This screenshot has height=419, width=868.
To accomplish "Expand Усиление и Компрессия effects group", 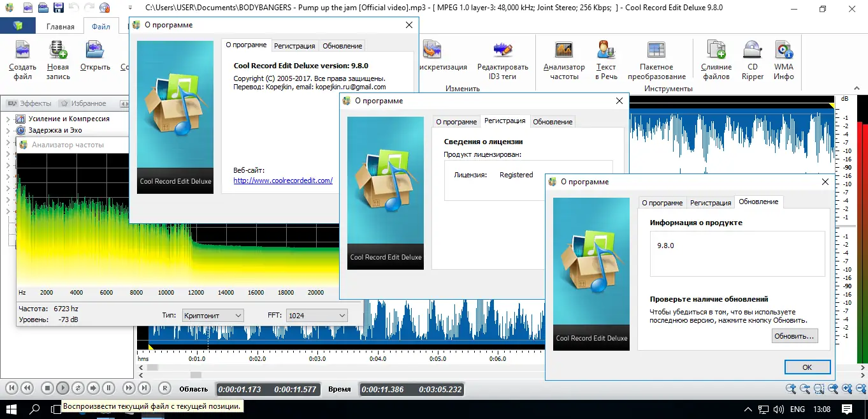I will coord(9,119).
